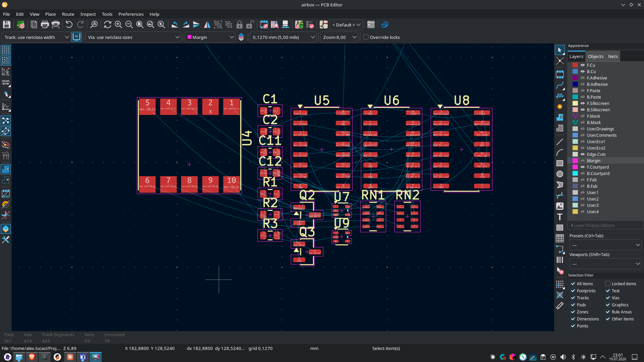Open the Viewports (Shift+Tab) dropdown
Screen dimensions: 644x362
[605, 264]
